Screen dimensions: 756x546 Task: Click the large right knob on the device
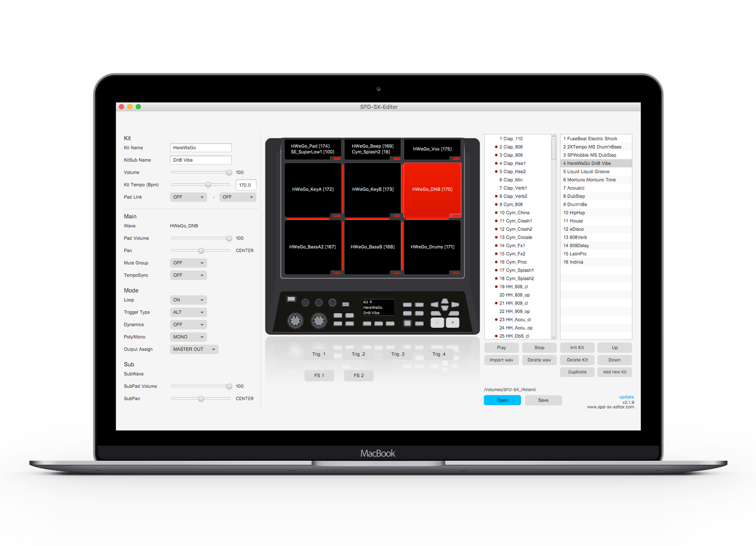pyautogui.click(x=319, y=321)
